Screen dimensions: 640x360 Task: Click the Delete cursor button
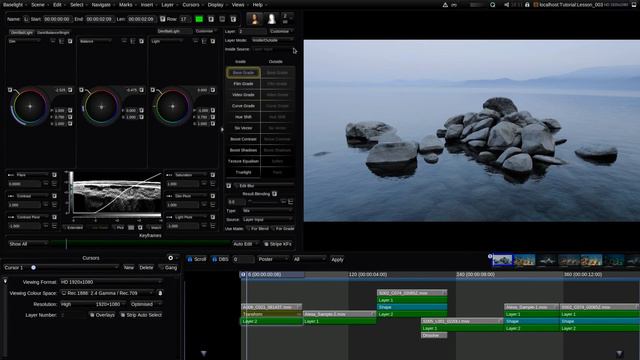(146, 267)
